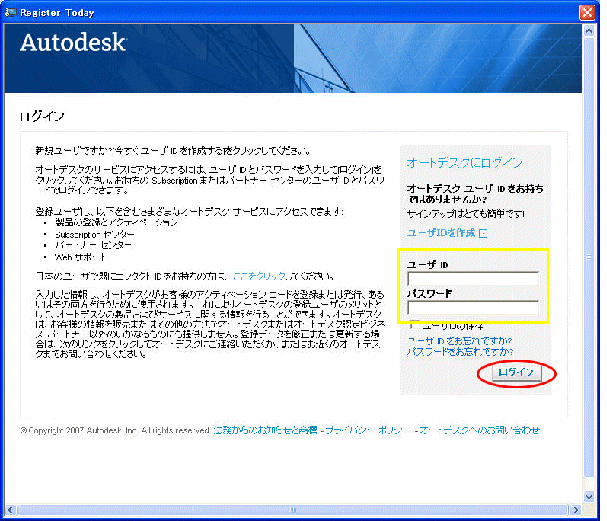
Task: Open the legal notices and trademarks footer link
Action: coord(266,430)
